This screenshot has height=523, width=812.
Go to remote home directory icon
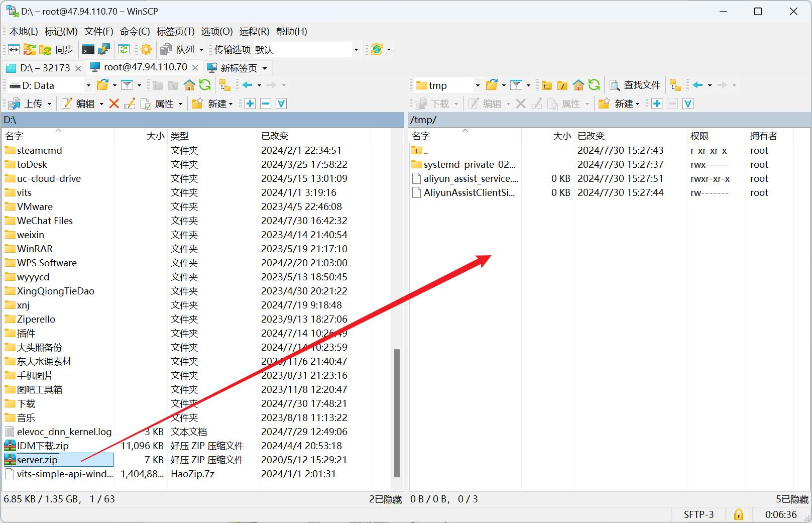[578, 85]
